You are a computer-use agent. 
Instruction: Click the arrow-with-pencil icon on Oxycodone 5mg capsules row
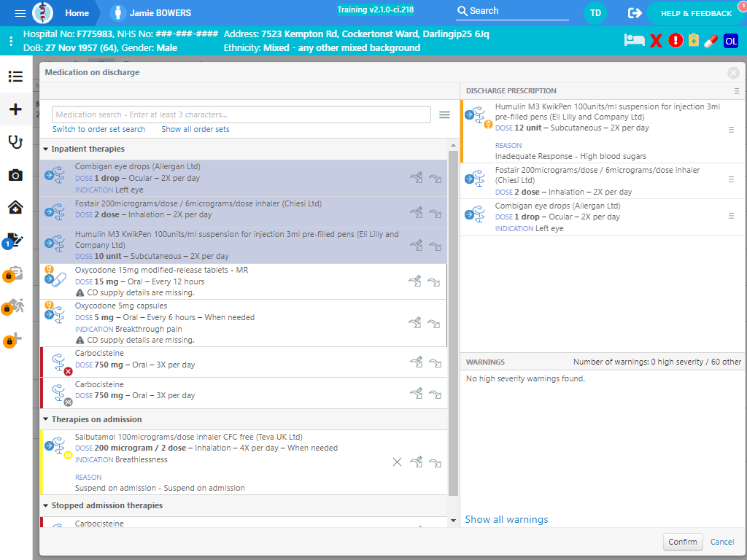415,323
